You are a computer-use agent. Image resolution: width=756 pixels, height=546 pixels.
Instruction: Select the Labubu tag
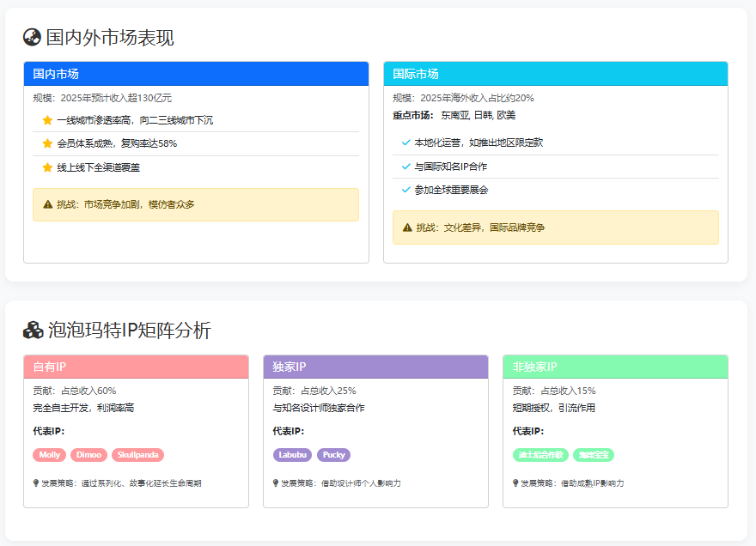click(292, 455)
